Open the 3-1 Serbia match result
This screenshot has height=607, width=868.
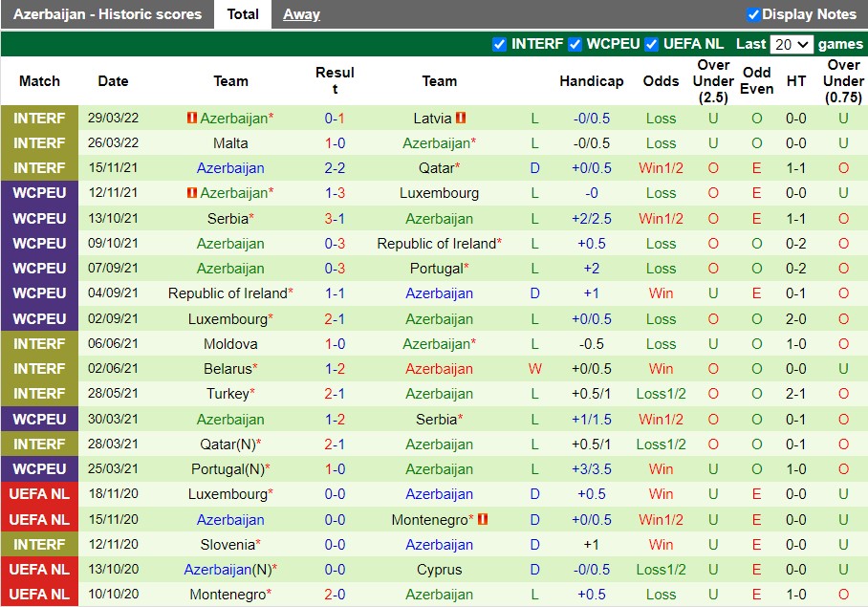click(x=335, y=218)
